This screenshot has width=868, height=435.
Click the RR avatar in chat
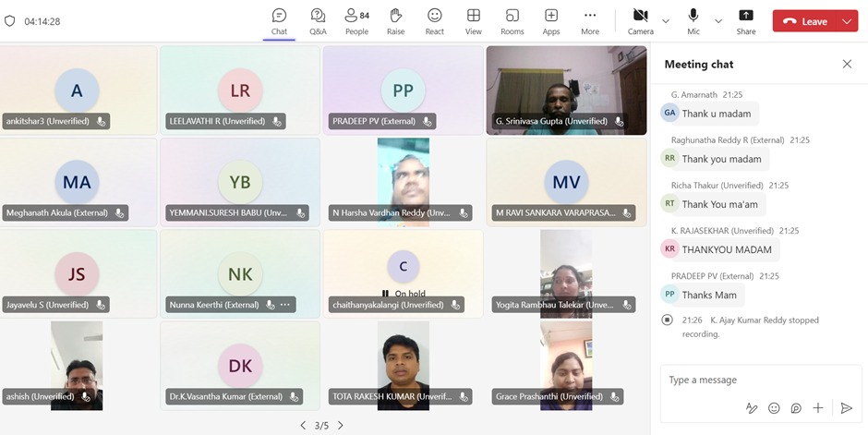(x=669, y=158)
